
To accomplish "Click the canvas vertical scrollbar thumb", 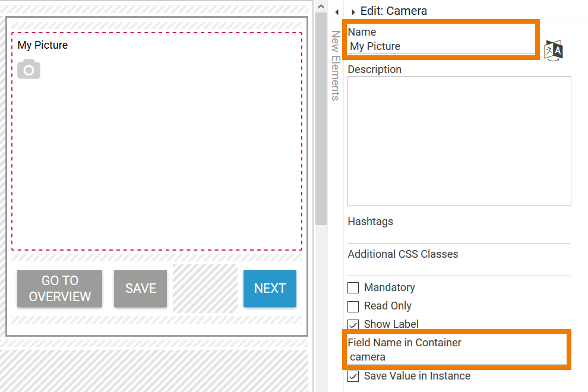I will click(x=321, y=119).
